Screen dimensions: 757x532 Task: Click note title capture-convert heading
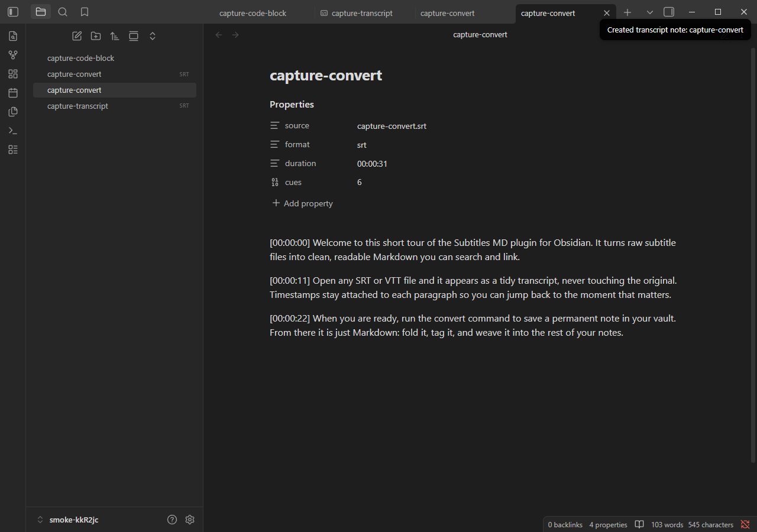[x=326, y=76]
